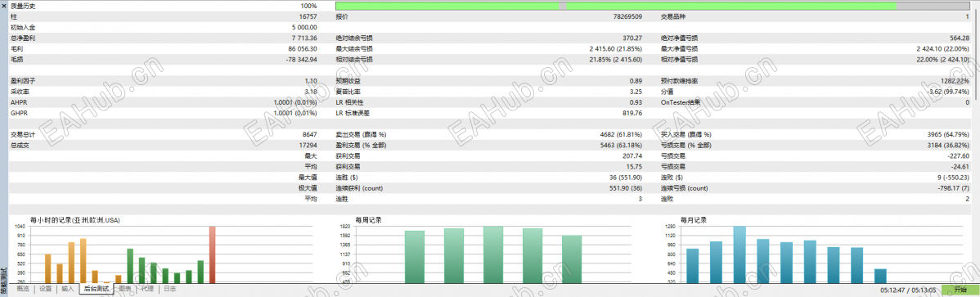Click loss trades value 3184 (36.82%)
The height and width of the screenshot is (297, 980).
coord(948,145)
